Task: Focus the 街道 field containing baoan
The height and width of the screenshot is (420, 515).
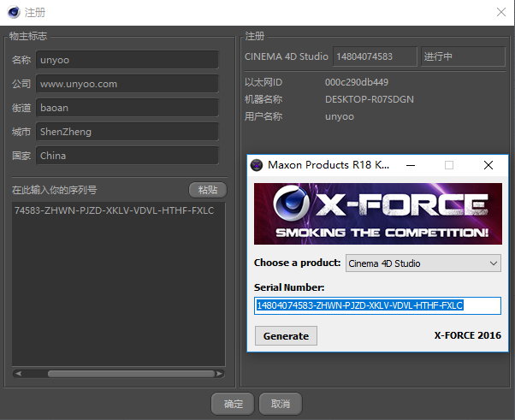Action: (127, 108)
